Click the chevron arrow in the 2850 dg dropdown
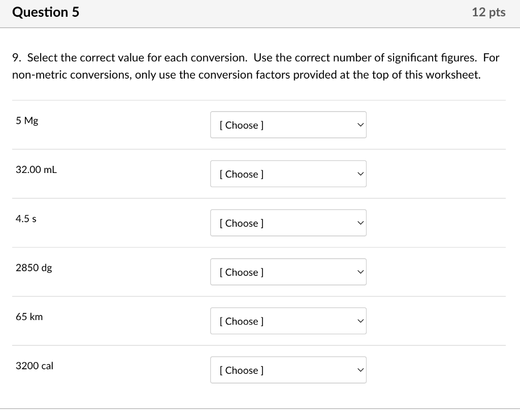This screenshot has height=420, width=520. pyautogui.click(x=360, y=271)
